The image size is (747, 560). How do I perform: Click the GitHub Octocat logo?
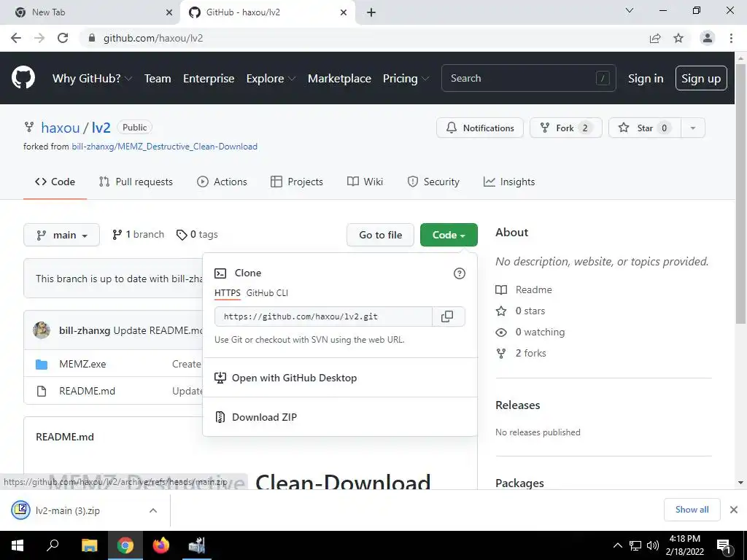(x=23, y=78)
